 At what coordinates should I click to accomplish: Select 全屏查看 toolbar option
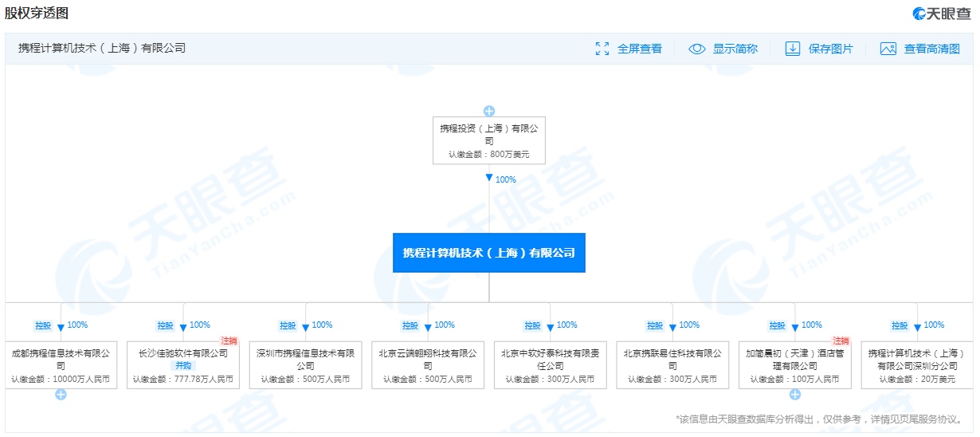click(x=640, y=49)
